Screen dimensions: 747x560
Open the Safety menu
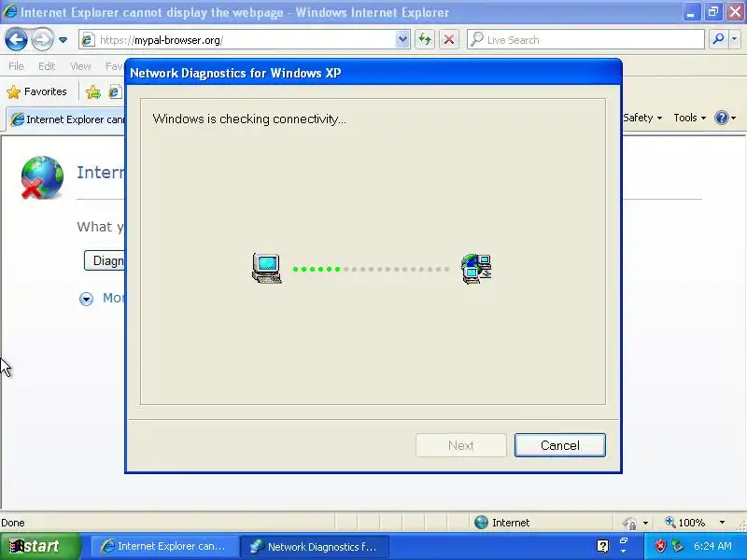point(642,118)
